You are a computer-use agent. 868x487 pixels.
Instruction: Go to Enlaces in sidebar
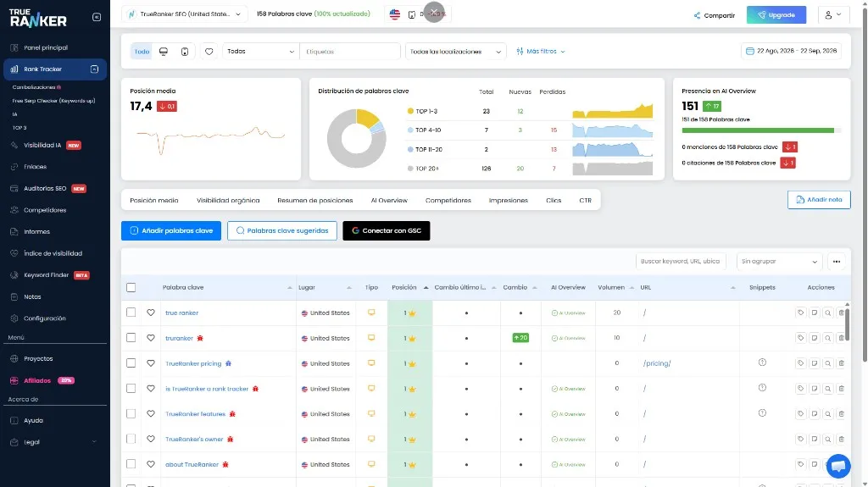[35, 167]
